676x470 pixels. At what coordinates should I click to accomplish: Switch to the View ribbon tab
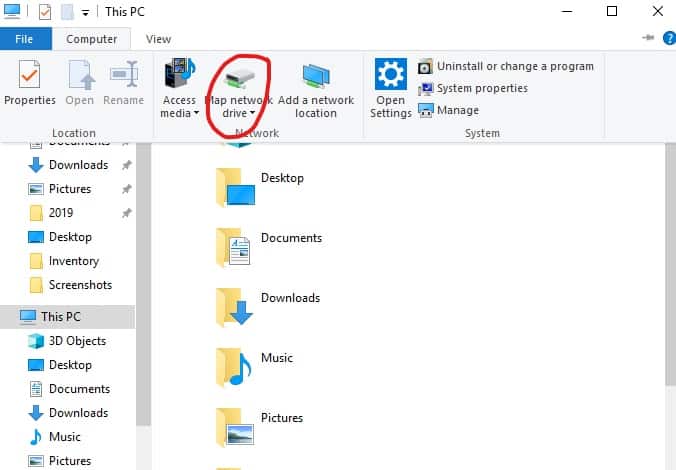click(x=158, y=39)
